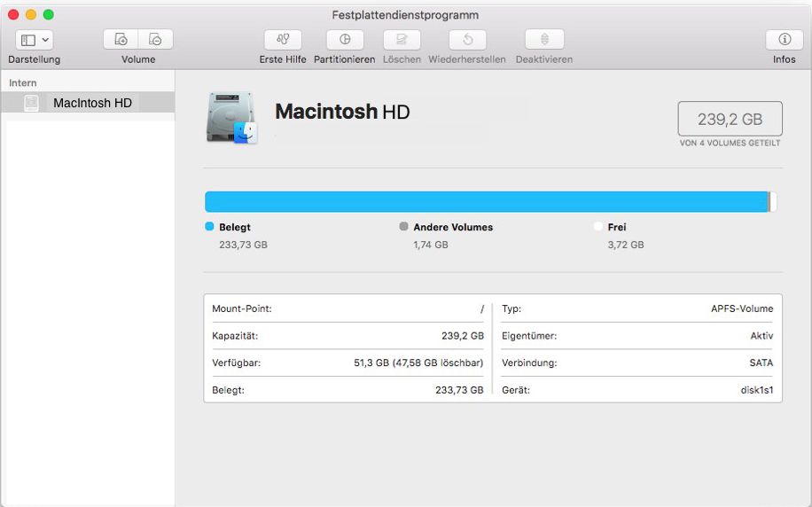The width and height of the screenshot is (812, 507).
Task: Click the Verfügbar row in info table
Action: (347, 363)
